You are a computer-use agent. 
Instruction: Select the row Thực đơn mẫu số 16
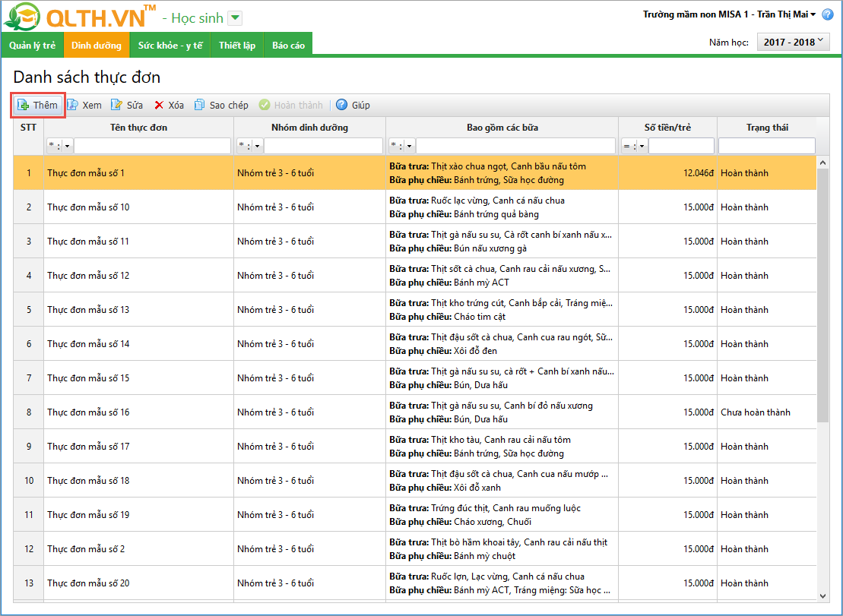coord(88,412)
